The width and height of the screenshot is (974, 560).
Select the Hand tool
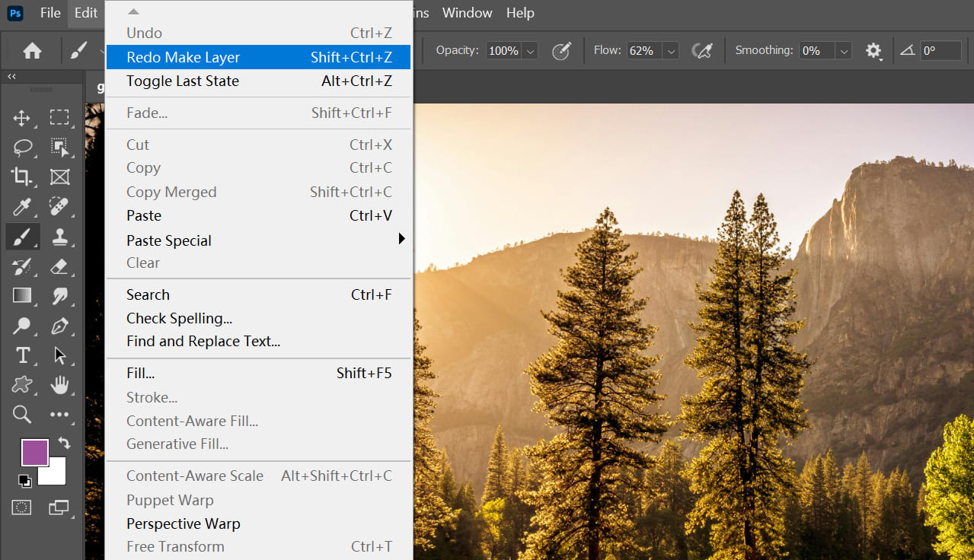[x=60, y=384]
